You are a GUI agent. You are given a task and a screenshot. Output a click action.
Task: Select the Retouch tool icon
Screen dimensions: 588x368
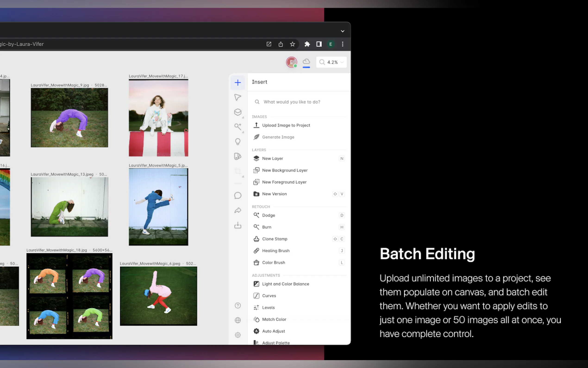(238, 127)
